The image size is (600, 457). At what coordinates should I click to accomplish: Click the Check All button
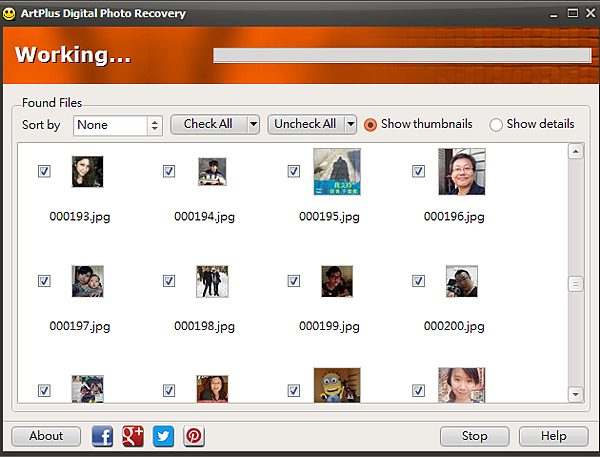[x=209, y=124]
